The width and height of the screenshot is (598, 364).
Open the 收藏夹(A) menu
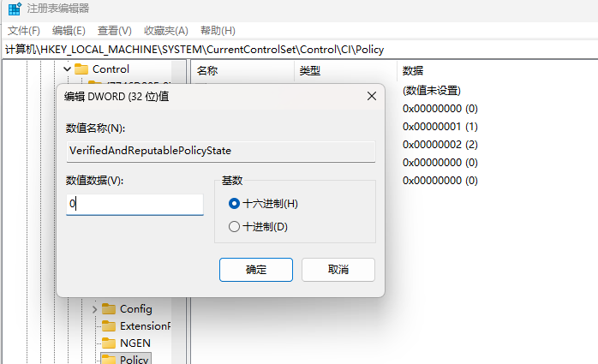[166, 31]
